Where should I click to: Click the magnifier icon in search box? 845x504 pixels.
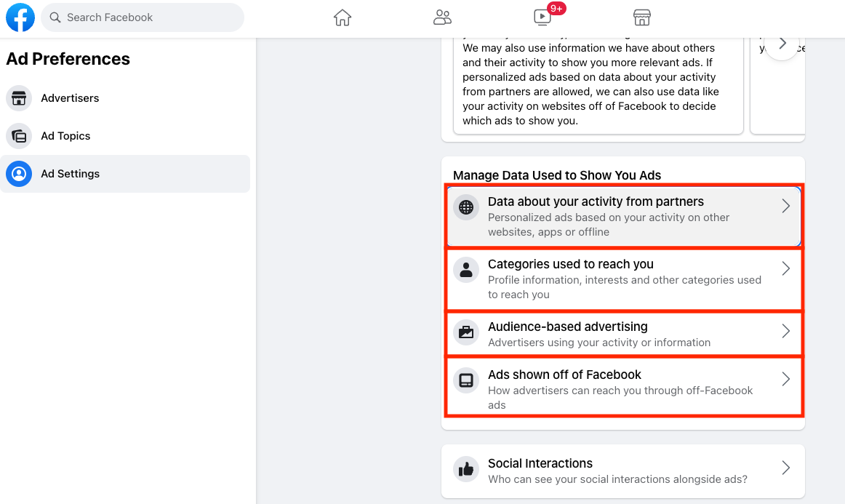point(55,17)
